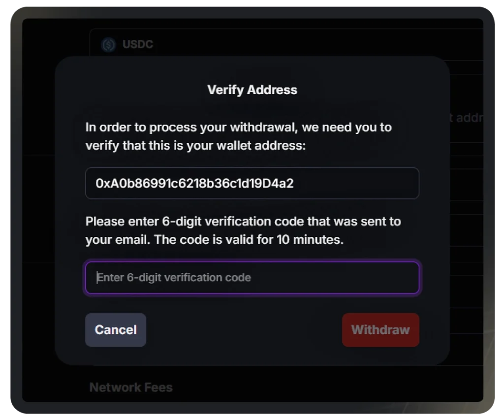Viewport: 504px width, 420px height.
Task: Open the USDC currency selector behind dialog
Action: tap(286, 44)
